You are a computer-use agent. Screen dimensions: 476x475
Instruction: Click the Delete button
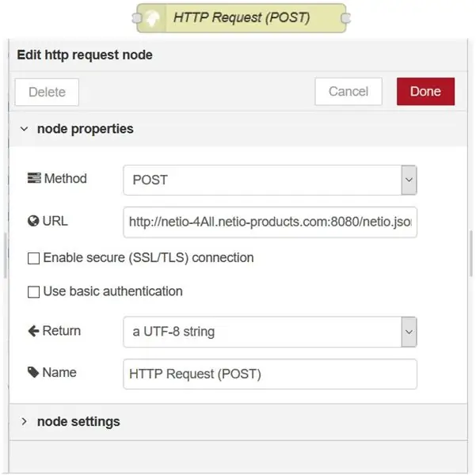(47, 93)
